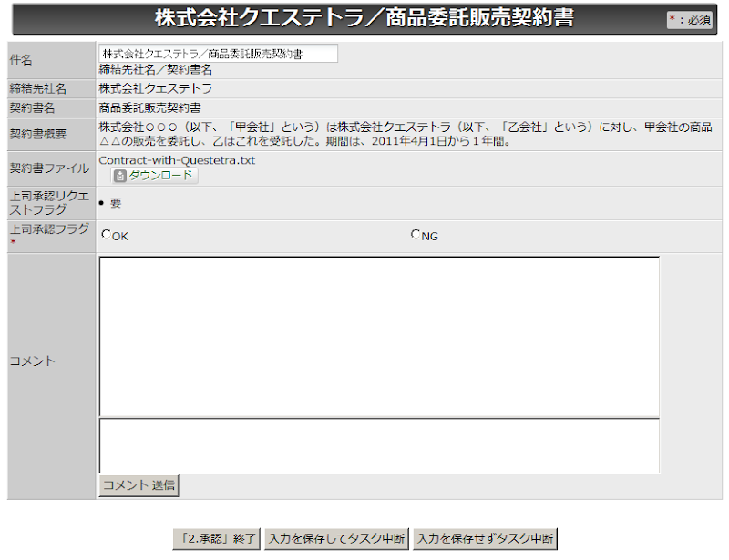Click the download icon beside ダウンロード

tap(120, 176)
